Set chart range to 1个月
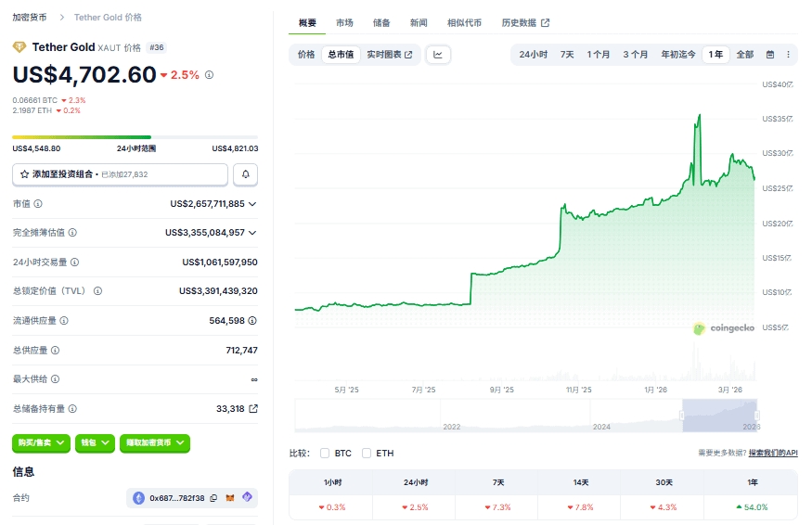The width and height of the screenshot is (812, 525). (599, 55)
